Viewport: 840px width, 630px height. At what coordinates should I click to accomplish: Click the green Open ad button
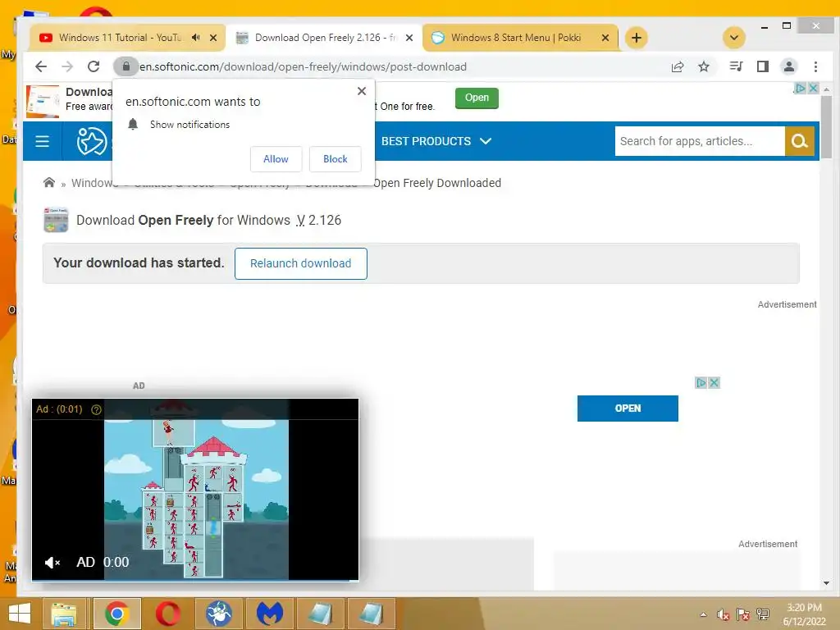pyautogui.click(x=477, y=98)
